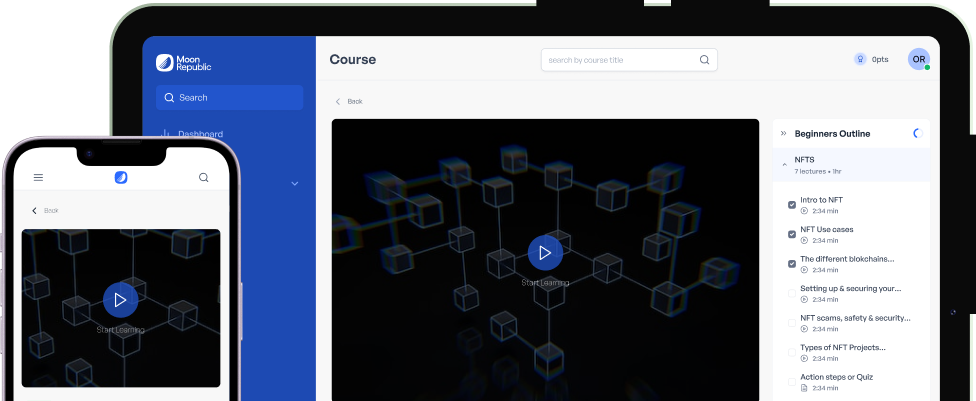Tap the search icon on phone
The width and height of the screenshot is (976, 401).
(204, 177)
